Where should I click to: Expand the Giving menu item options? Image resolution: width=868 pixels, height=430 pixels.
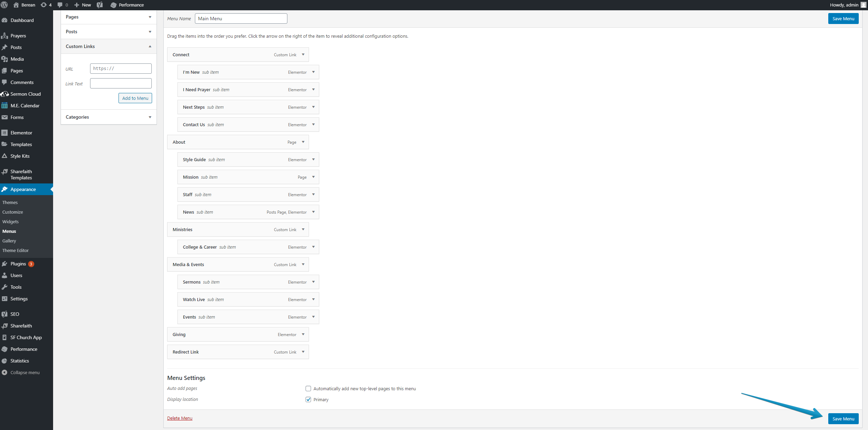point(303,334)
